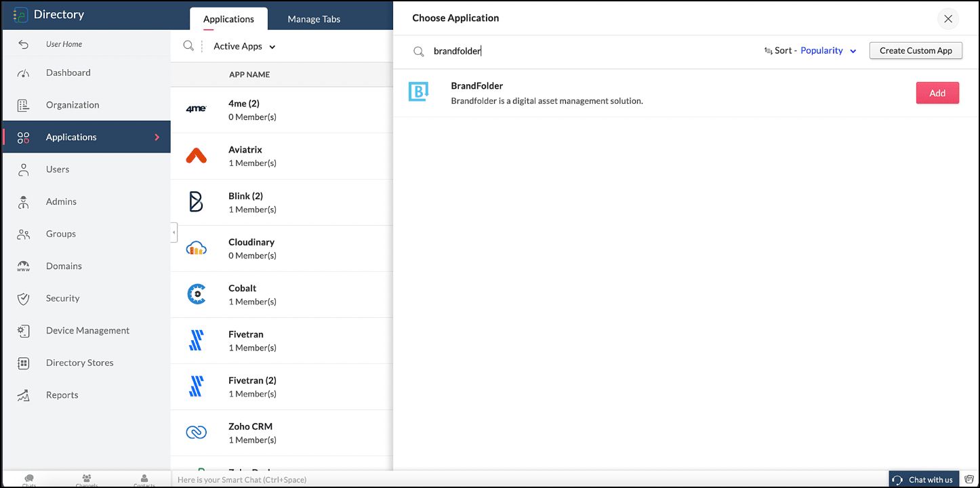Viewport: 980px width, 488px height.
Task: Open Chats from the bottom bar
Action: (29, 480)
